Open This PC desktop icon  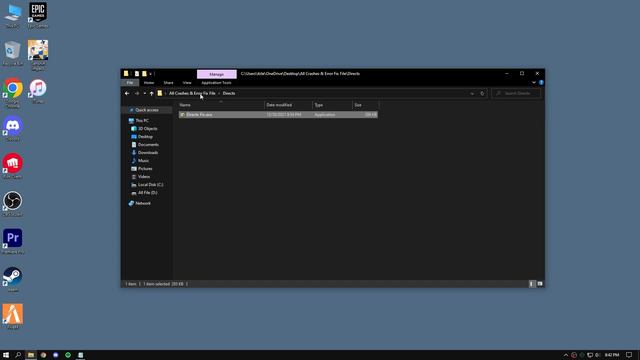(12, 16)
